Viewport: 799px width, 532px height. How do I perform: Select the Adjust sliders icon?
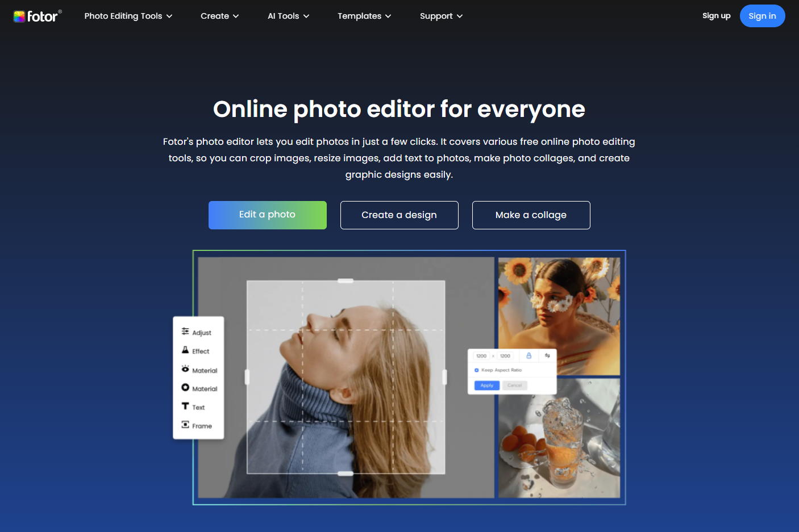[x=185, y=332]
